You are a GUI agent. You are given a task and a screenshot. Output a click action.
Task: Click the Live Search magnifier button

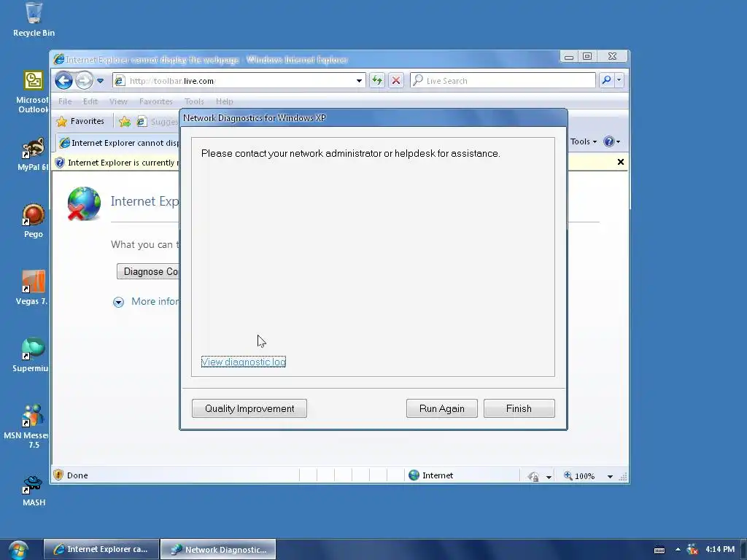click(606, 80)
